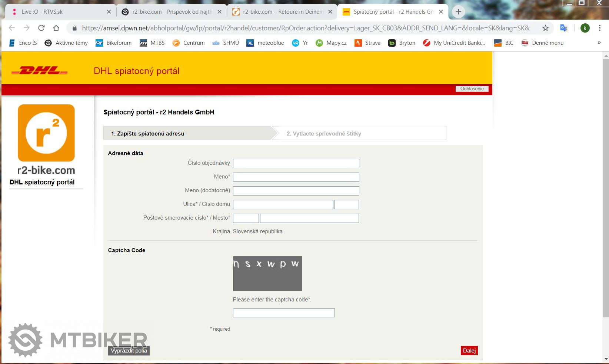The width and height of the screenshot is (609, 364).
Task: Click into the captcha code text field
Action: click(x=283, y=313)
